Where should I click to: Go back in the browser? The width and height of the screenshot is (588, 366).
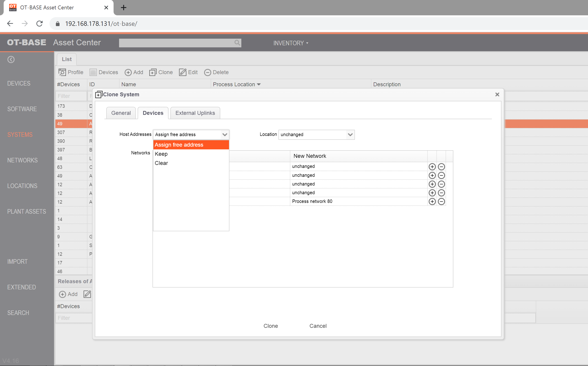[10, 24]
